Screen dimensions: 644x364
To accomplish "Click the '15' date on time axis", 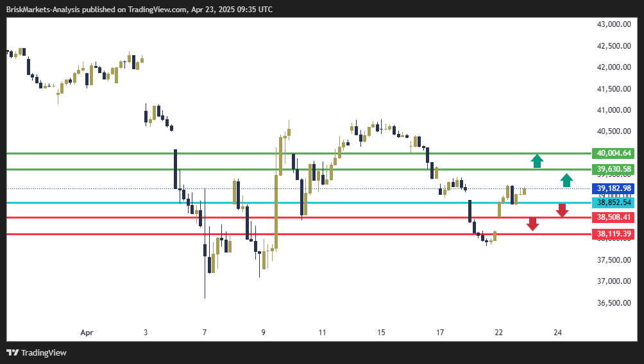I will (x=381, y=333).
